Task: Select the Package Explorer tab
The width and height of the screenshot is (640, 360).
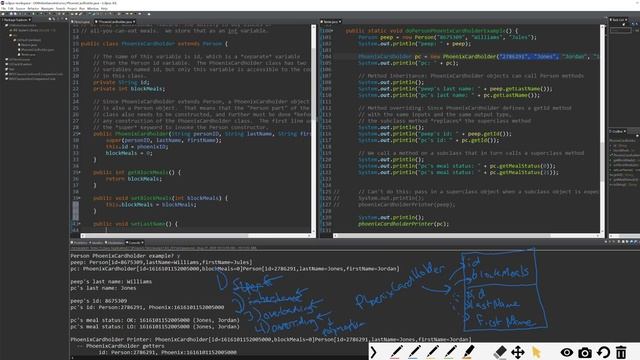Action: pyautogui.click(x=16, y=20)
